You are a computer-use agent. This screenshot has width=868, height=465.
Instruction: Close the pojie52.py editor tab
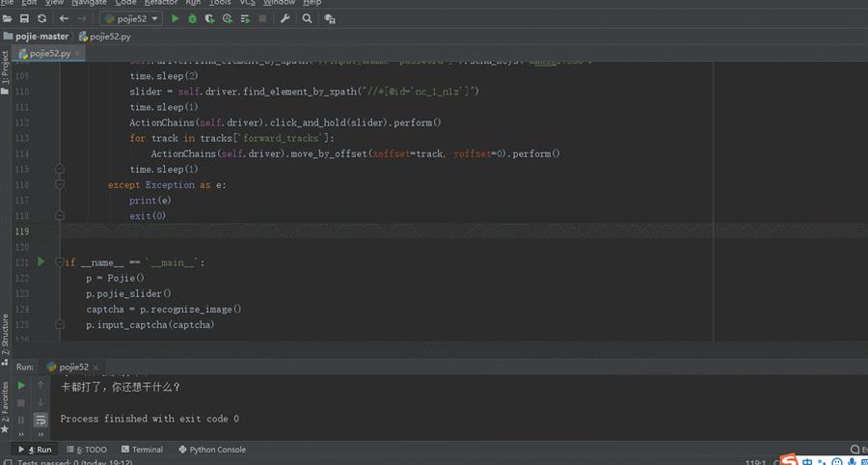point(78,54)
